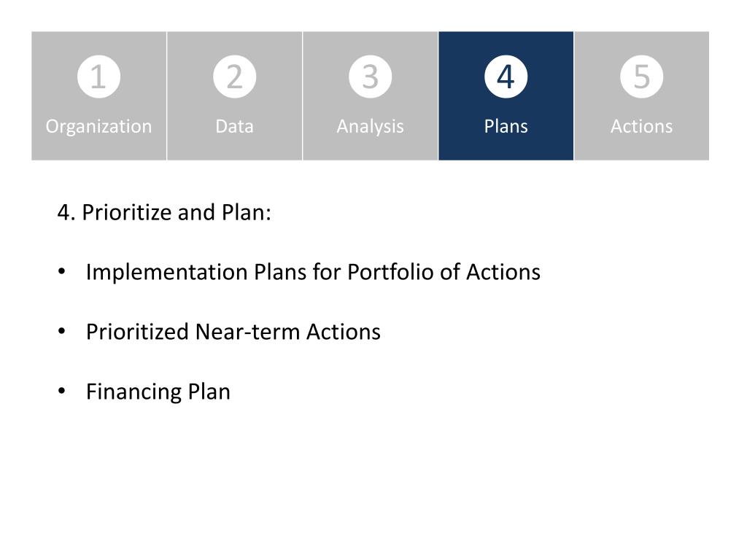747x560 pixels.
Task: Click the bullet before Implementation Plans
Action: tap(61, 271)
